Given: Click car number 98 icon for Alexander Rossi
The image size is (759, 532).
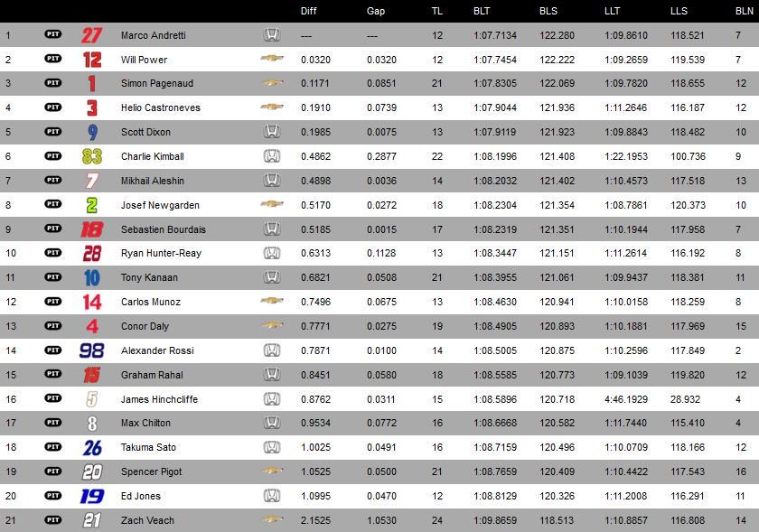Looking at the screenshot, I should [92, 350].
